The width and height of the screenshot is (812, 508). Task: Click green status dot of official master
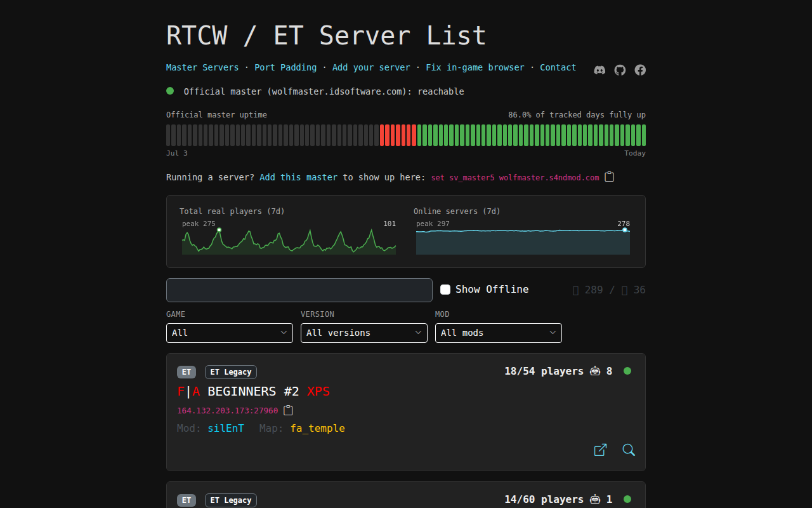(x=170, y=91)
